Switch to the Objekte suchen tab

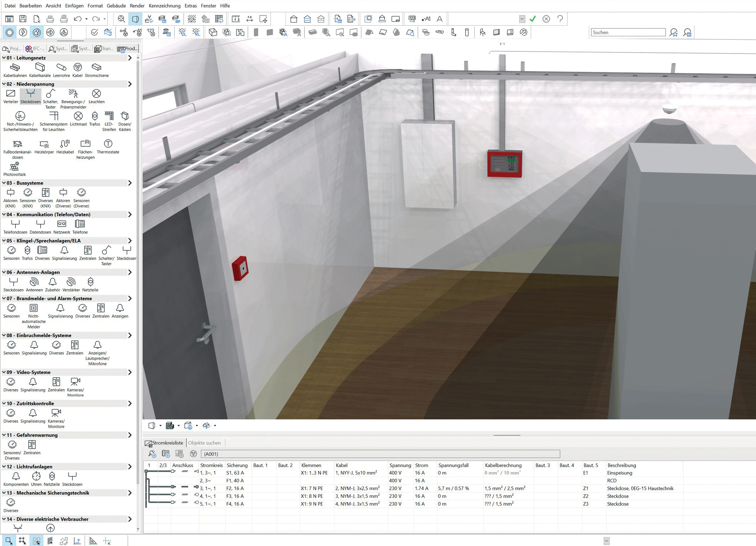click(x=204, y=443)
